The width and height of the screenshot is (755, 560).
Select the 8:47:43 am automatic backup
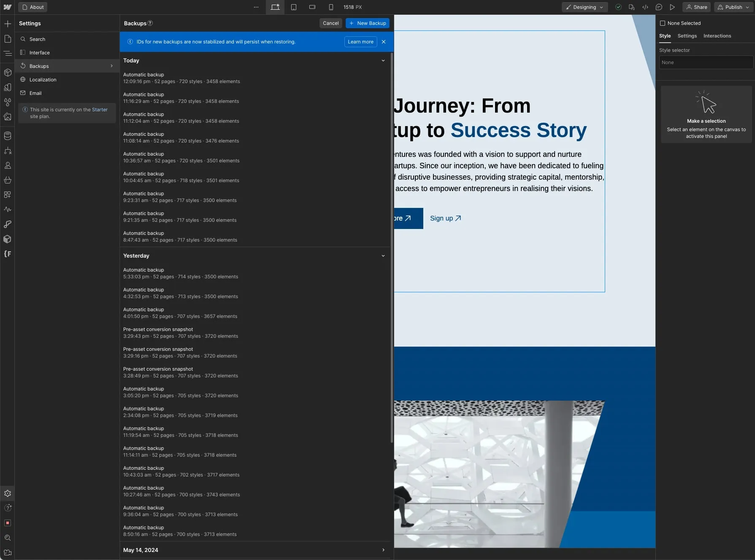point(255,237)
